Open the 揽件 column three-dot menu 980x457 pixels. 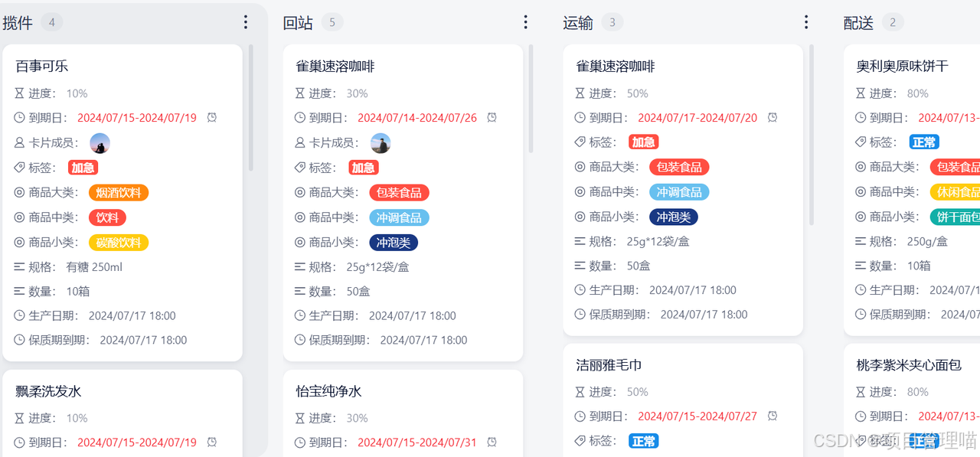(245, 22)
